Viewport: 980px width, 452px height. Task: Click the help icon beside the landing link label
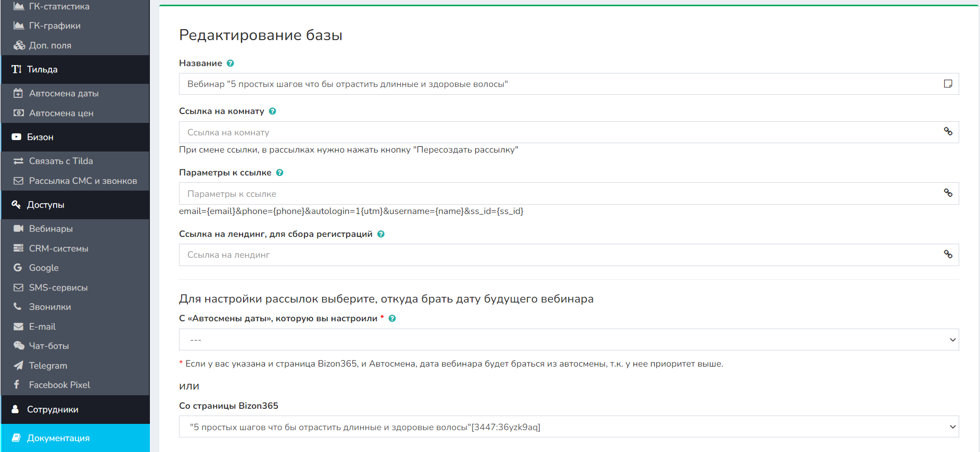(381, 234)
